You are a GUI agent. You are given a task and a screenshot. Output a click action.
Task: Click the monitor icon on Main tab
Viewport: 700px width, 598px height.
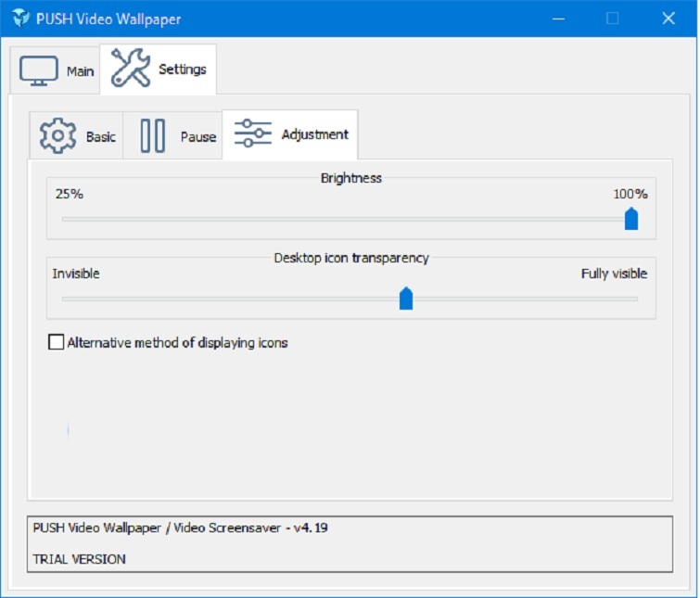(x=39, y=71)
